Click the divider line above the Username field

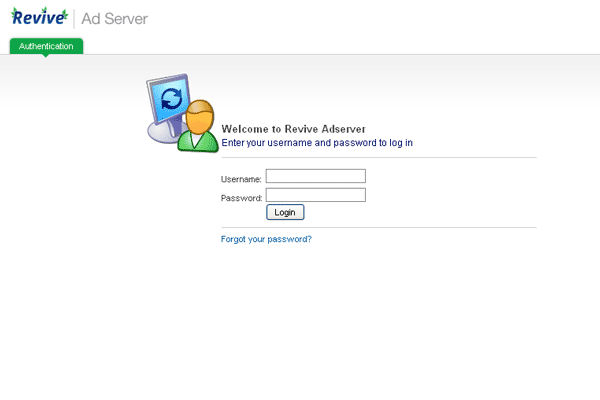[378, 158]
